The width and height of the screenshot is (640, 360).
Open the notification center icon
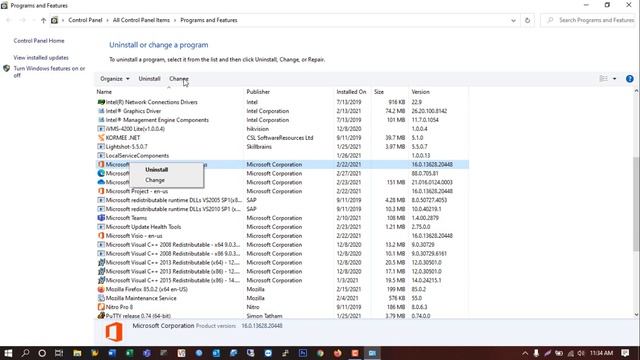point(625,353)
